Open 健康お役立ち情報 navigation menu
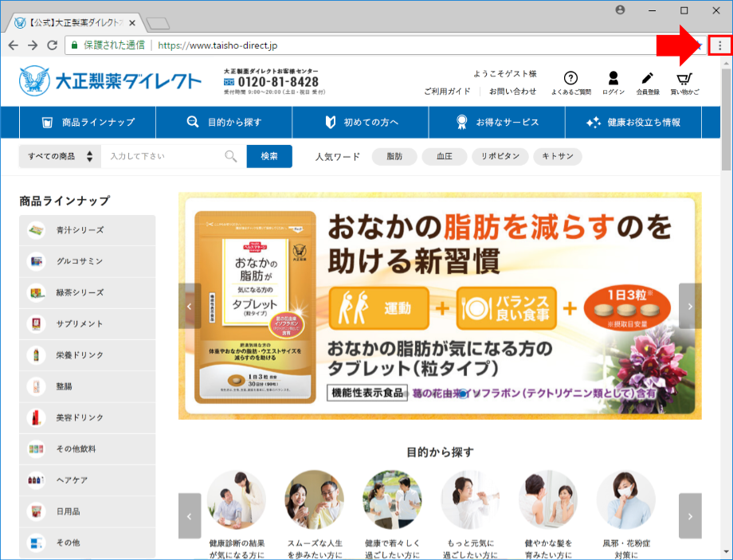The height and width of the screenshot is (560, 733). 633,122
